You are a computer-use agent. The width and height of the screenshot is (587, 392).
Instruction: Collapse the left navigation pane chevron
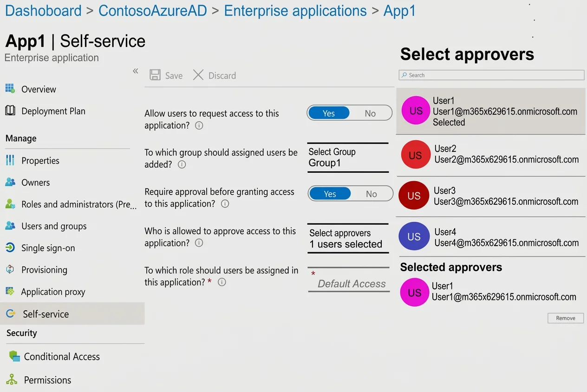[x=136, y=71]
